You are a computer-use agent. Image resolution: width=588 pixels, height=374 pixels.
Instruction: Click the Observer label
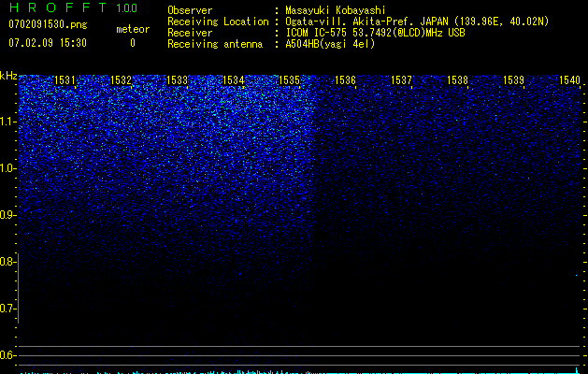click(190, 10)
